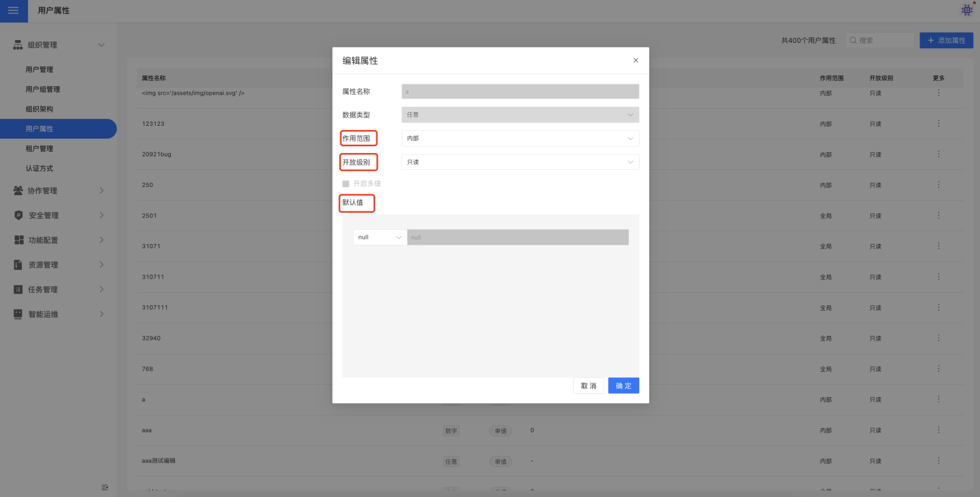980x497 pixels.
Task: Open the more menu for the 310711 row
Action: pos(938,277)
